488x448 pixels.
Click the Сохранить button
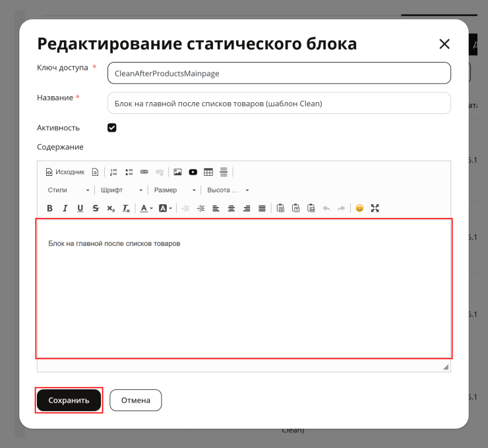69,400
